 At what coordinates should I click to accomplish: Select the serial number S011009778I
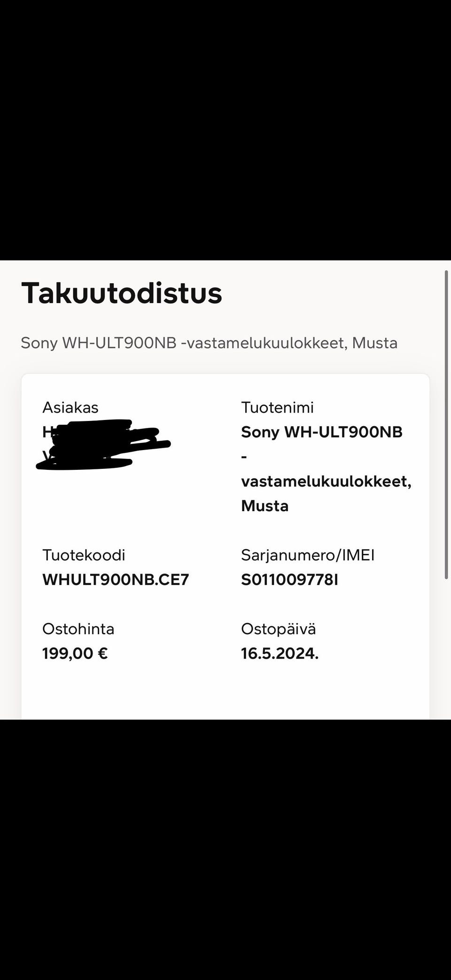tap(289, 580)
